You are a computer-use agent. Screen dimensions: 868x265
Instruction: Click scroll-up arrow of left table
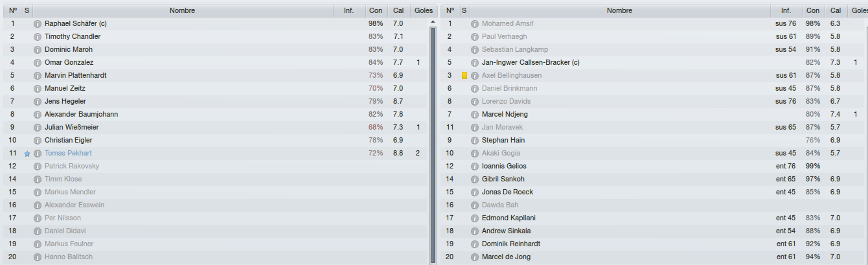tap(433, 22)
